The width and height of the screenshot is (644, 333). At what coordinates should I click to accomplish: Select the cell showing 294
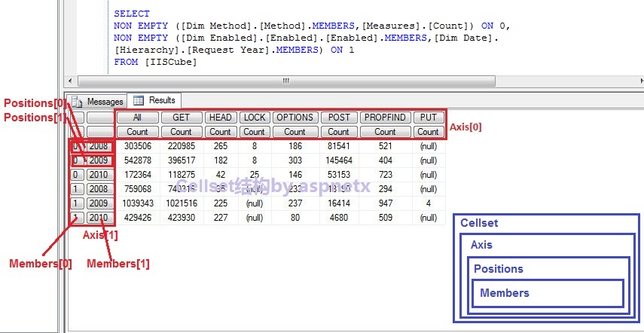[385, 189]
